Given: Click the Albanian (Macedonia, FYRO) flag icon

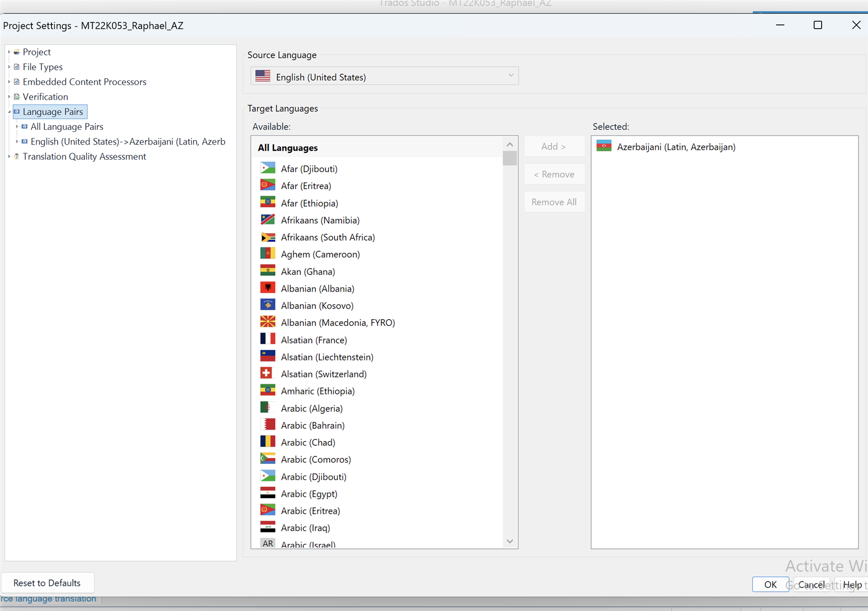Looking at the screenshot, I should coord(267,322).
